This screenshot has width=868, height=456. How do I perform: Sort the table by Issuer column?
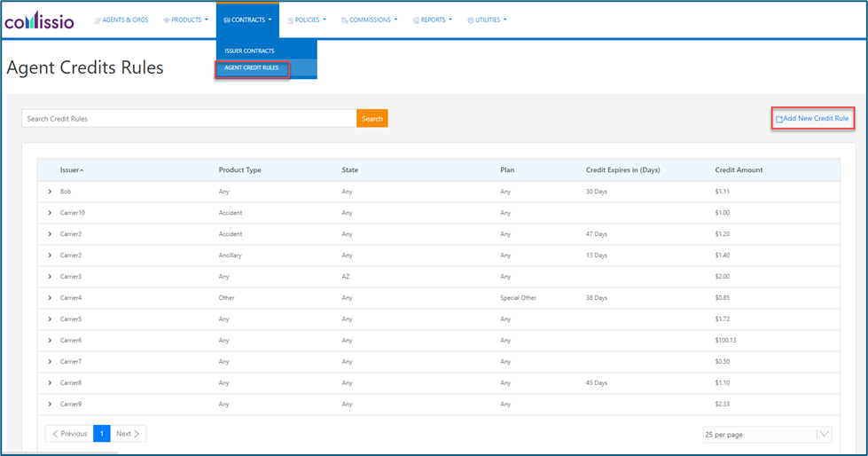[72, 170]
